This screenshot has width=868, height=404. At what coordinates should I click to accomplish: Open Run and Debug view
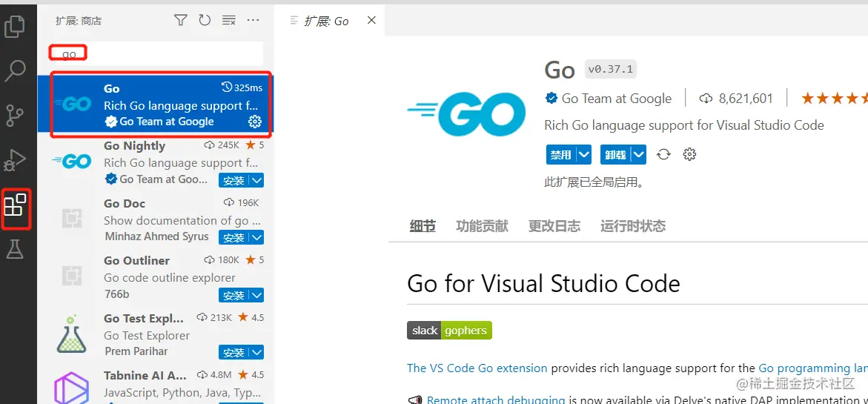click(15, 160)
